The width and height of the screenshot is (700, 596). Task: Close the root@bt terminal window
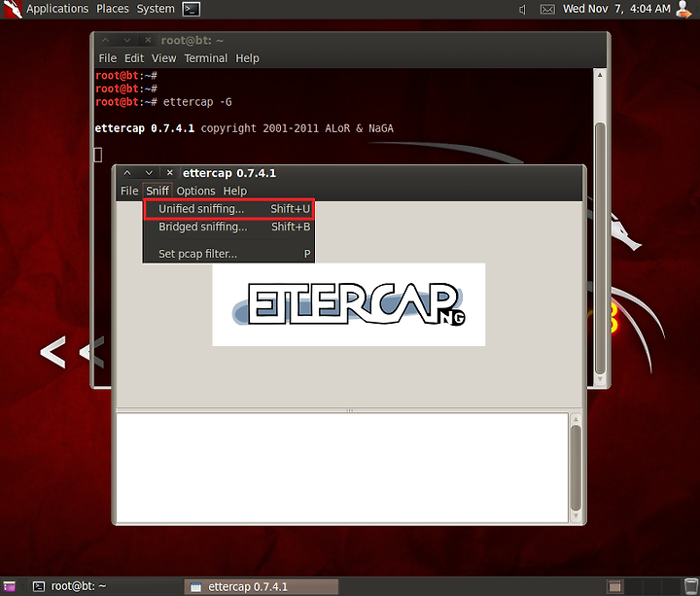[x=148, y=40]
